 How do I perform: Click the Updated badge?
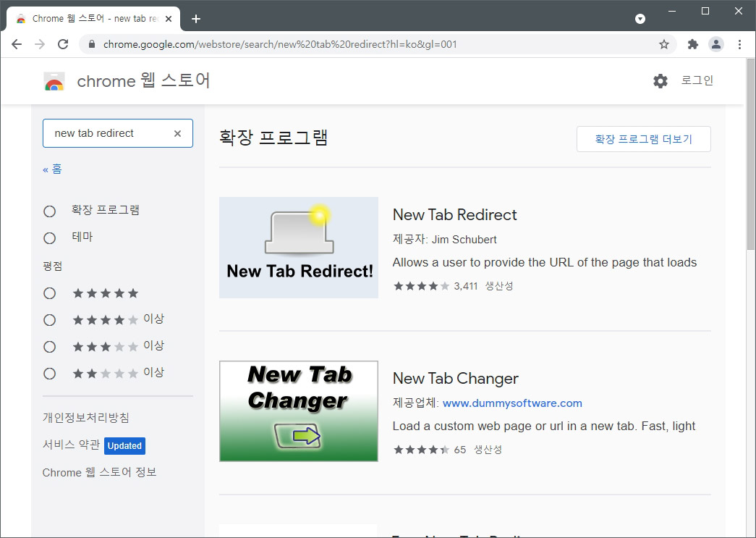coord(125,446)
